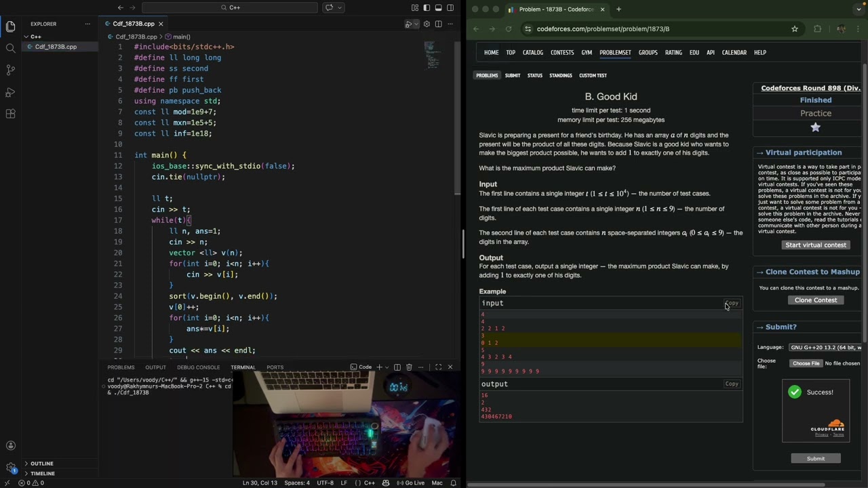Image resolution: width=868 pixels, height=488 pixels.
Task: Click the Start virtual contest button
Action: coord(816,245)
